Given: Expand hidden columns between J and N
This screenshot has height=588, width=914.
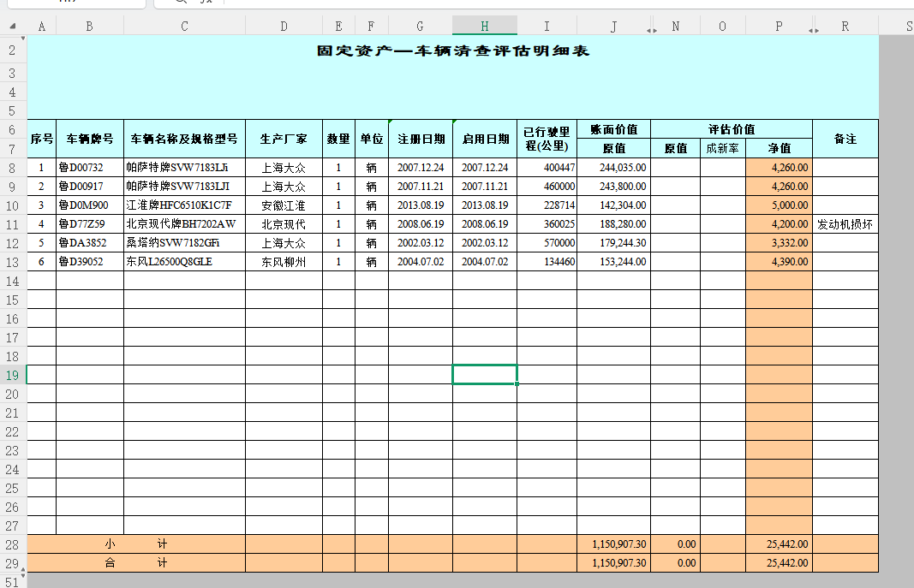Looking at the screenshot, I should (x=652, y=30).
